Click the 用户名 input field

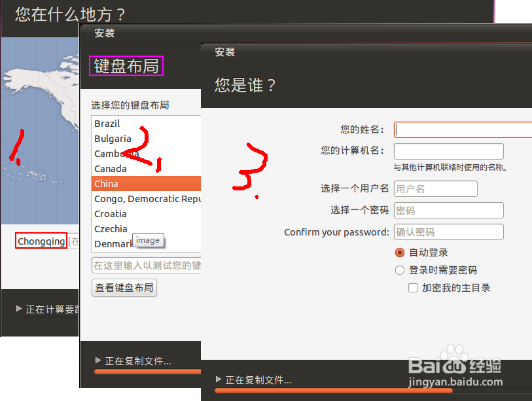435,188
